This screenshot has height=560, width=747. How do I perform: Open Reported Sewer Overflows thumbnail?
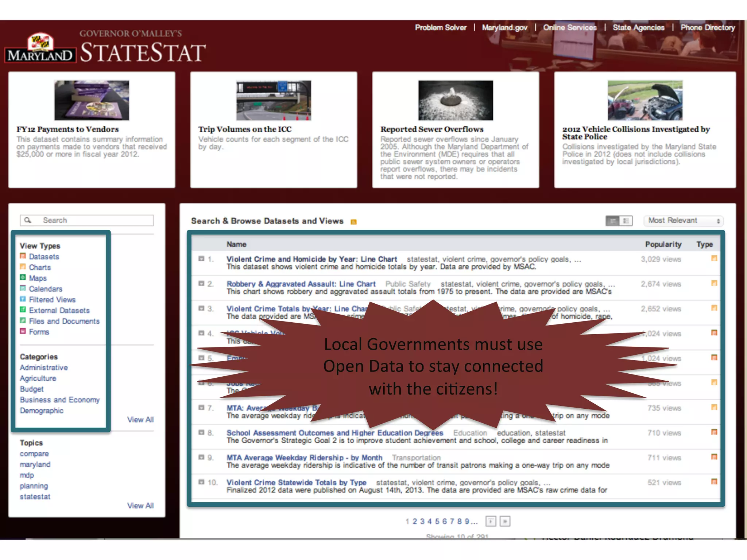(456, 100)
